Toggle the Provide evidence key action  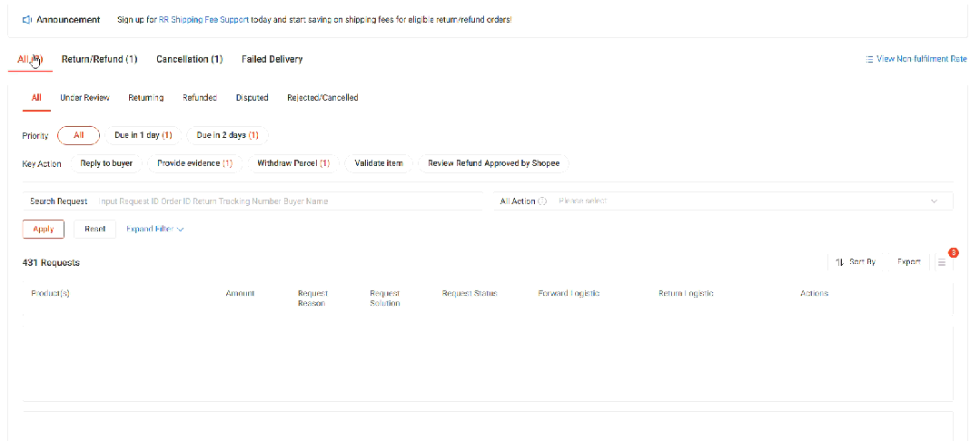coord(194,163)
